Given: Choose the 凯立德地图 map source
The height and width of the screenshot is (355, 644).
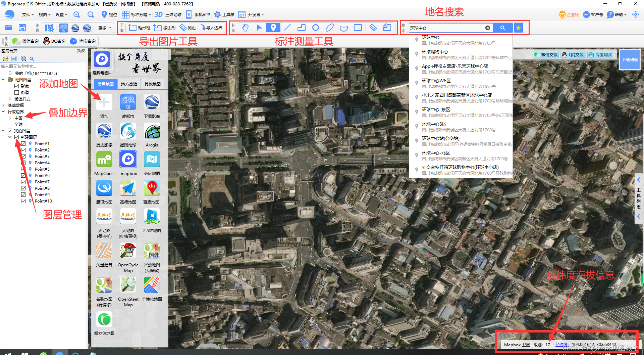Looking at the screenshot, I should 104,323.
